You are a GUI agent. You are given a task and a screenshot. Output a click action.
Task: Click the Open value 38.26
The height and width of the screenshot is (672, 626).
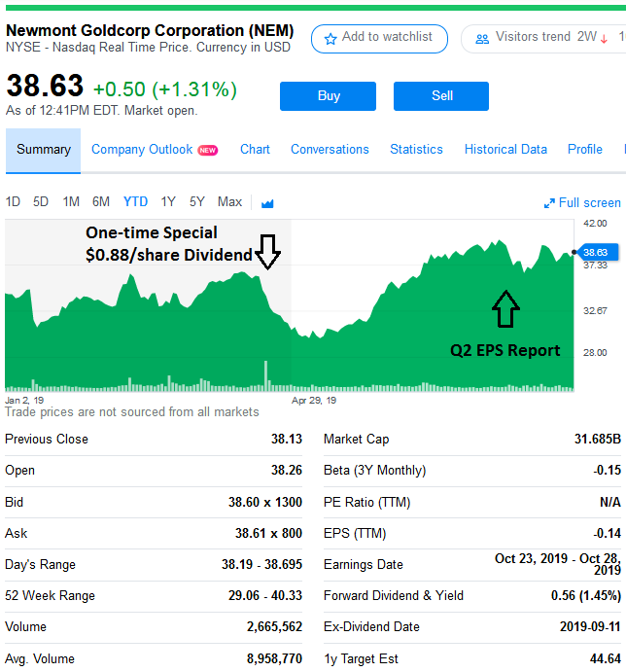click(x=286, y=470)
